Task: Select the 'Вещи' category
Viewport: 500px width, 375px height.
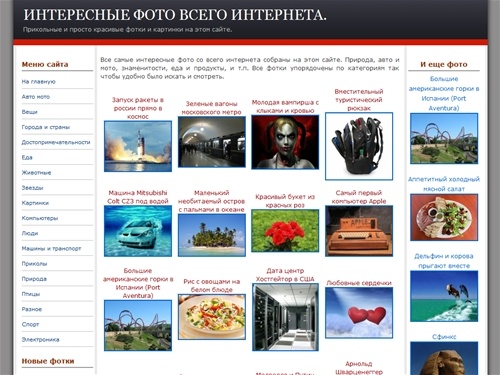Action: [x=29, y=112]
